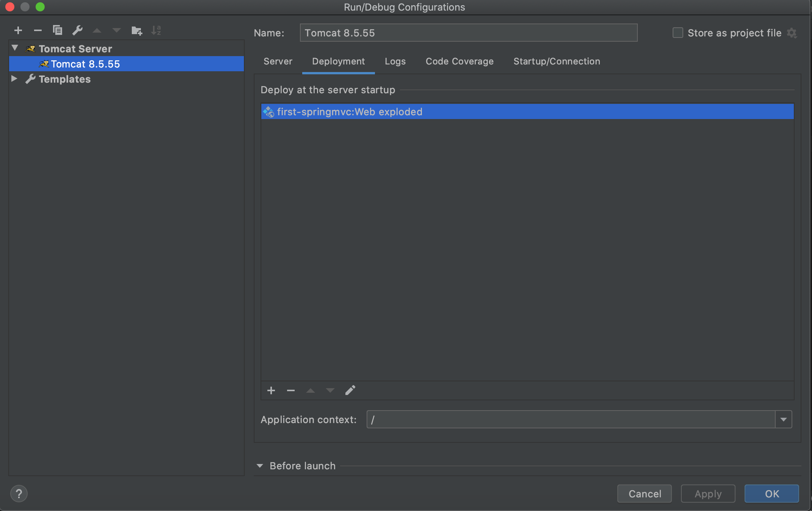Open the Startup/Connection tab
Screen dimensions: 812x511
point(557,61)
